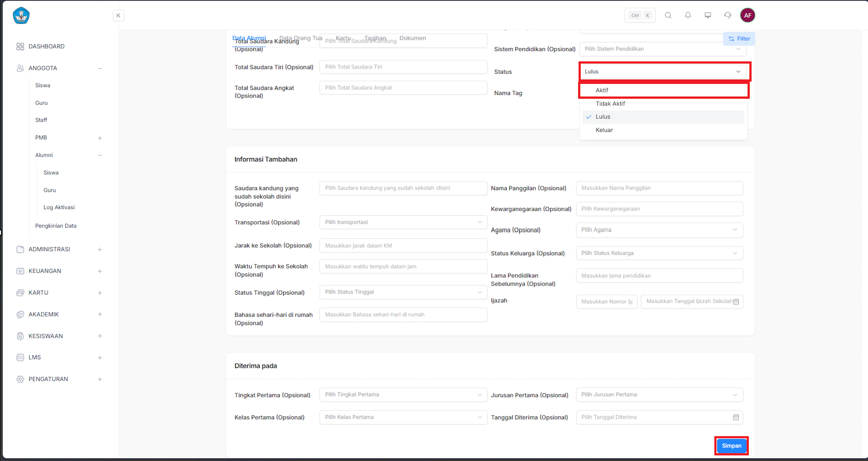Open the headset support icon
868x461 pixels.
727,15
